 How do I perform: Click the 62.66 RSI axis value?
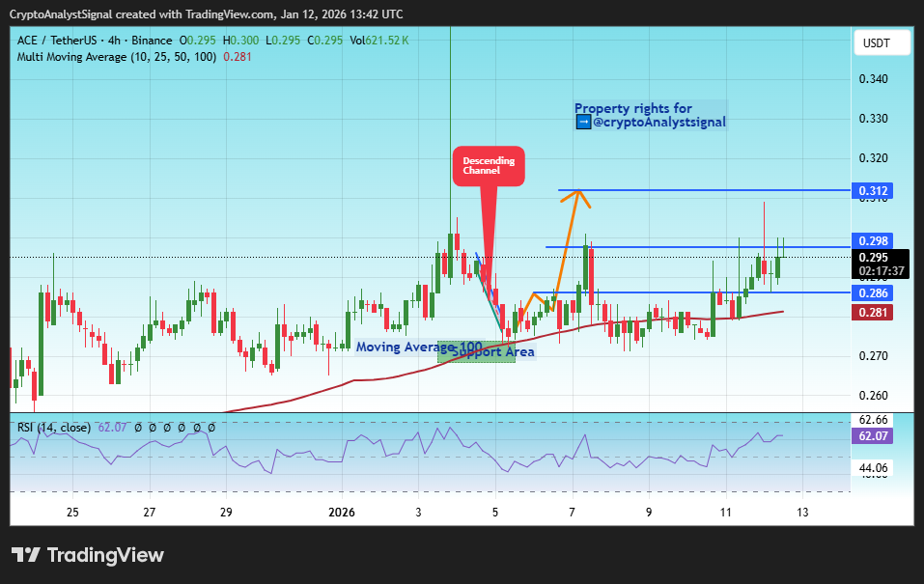874,420
